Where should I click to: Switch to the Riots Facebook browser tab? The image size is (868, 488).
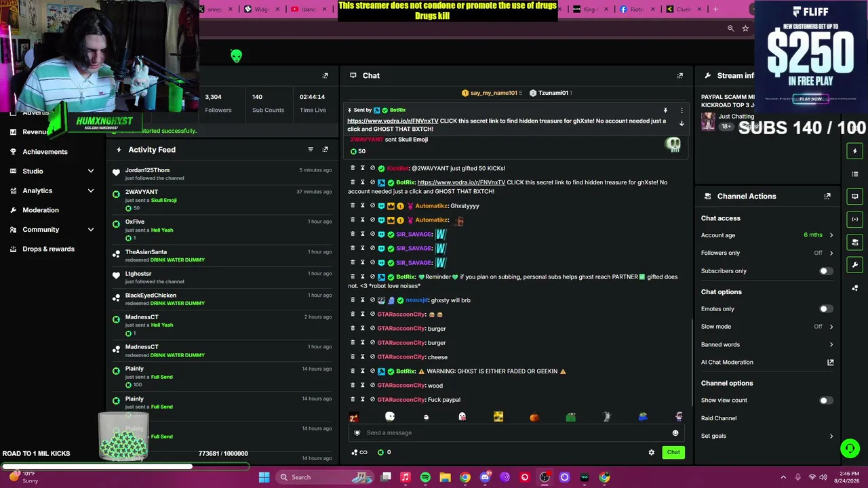coord(636,9)
